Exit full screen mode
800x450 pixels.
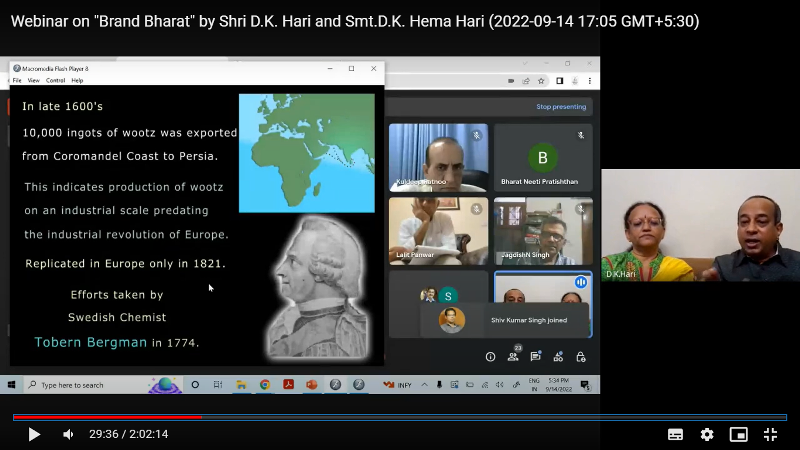771,434
